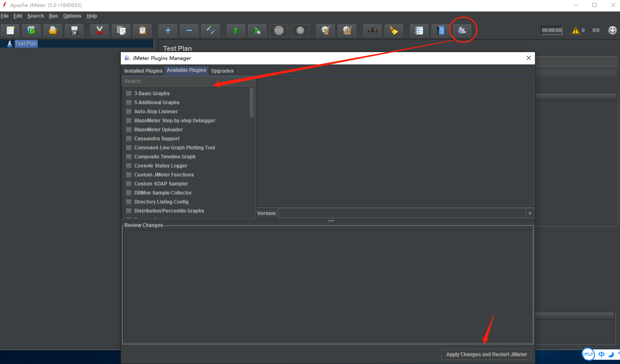Enable Composite Timeline Graph checkbox

point(129,157)
